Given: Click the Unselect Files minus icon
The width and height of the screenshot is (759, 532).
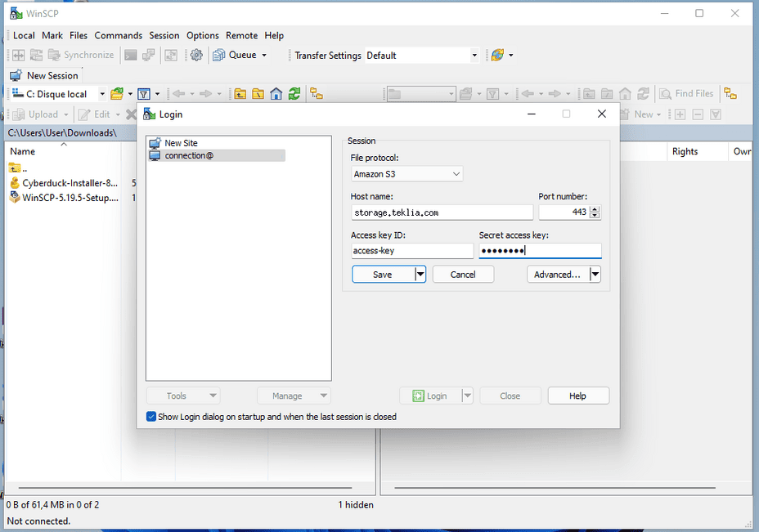Looking at the screenshot, I should pos(698,114).
